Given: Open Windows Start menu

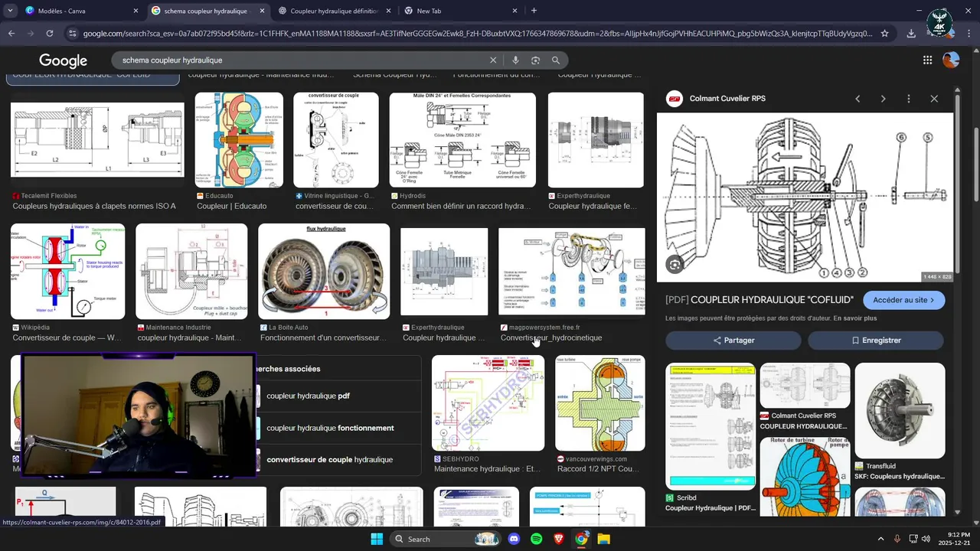Looking at the screenshot, I should tap(377, 539).
